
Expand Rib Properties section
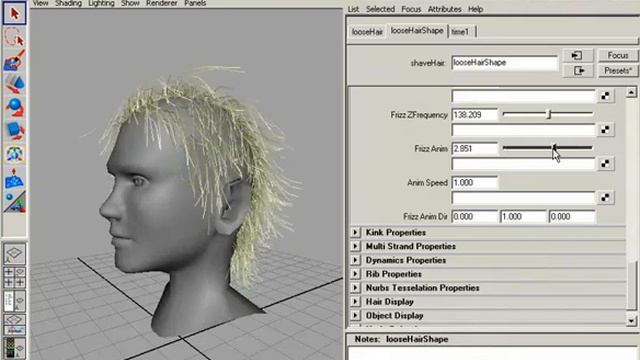coord(355,274)
